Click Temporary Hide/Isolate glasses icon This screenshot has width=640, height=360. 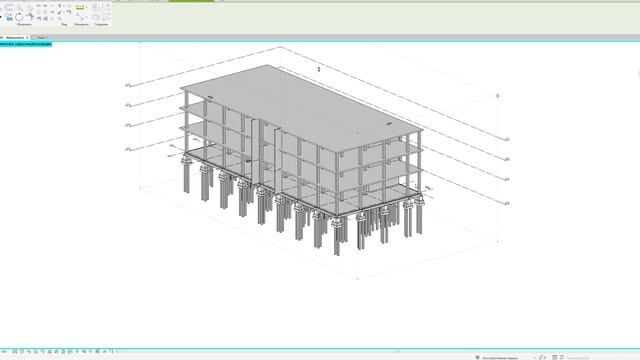(70, 351)
